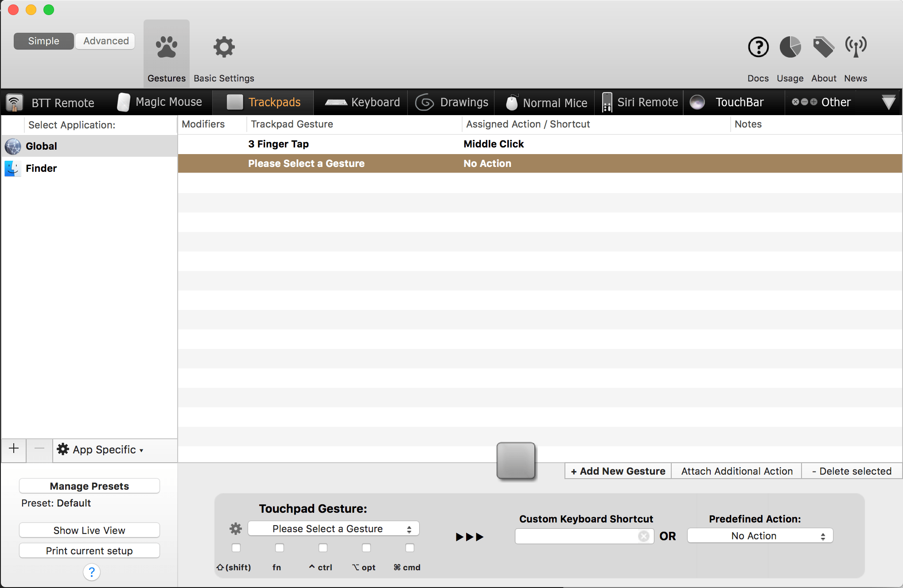The height and width of the screenshot is (588, 903).
Task: Click the No Action cell in selected row
Action: pos(487,163)
